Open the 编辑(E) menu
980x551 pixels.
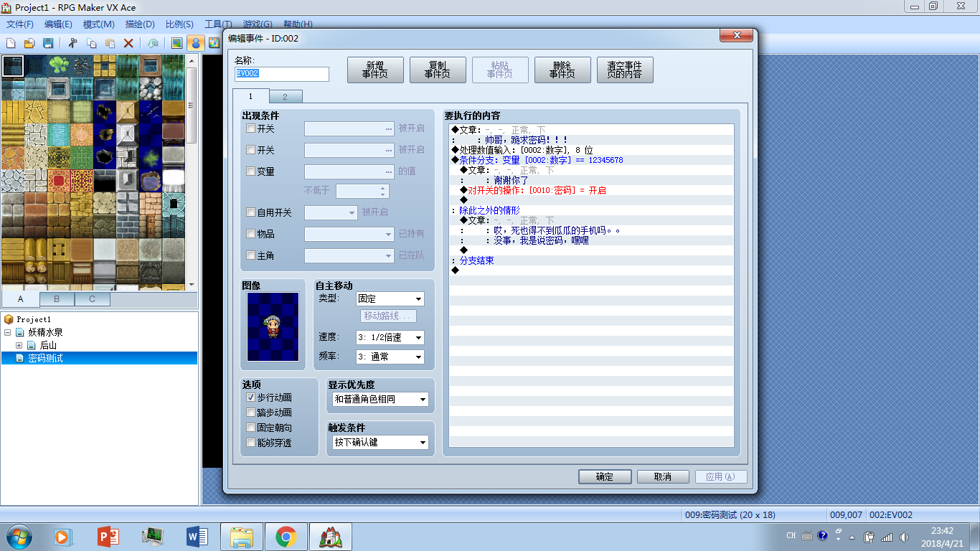[x=58, y=24]
